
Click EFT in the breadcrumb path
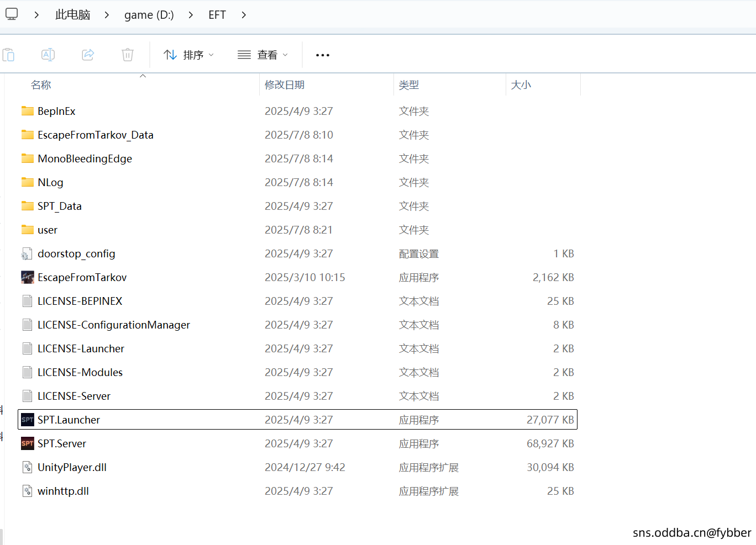(x=217, y=15)
